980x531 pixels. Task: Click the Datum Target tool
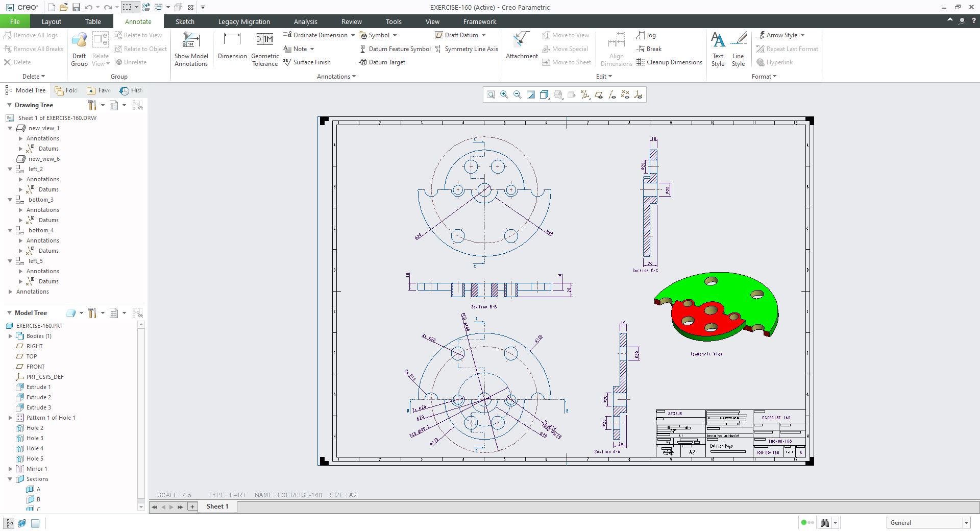click(x=382, y=62)
